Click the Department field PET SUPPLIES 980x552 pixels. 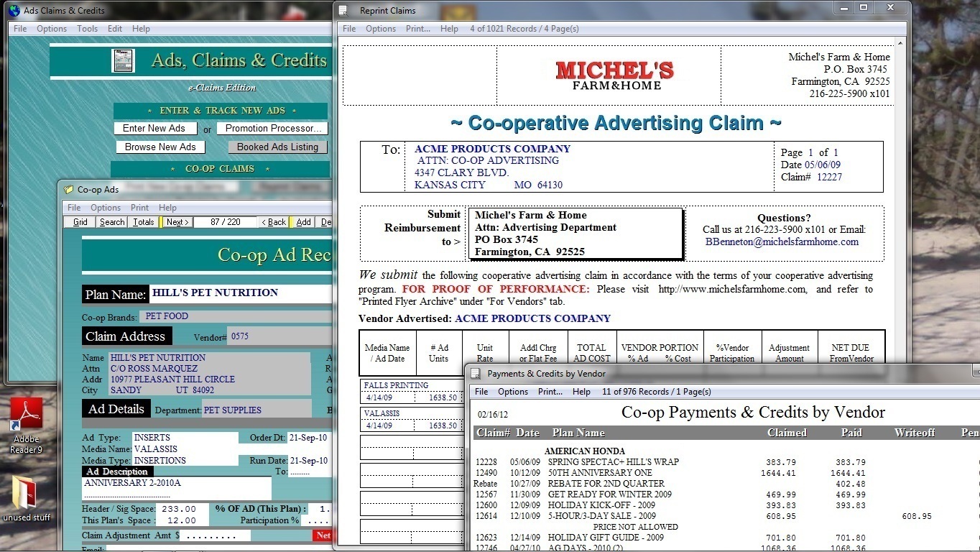click(257, 410)
